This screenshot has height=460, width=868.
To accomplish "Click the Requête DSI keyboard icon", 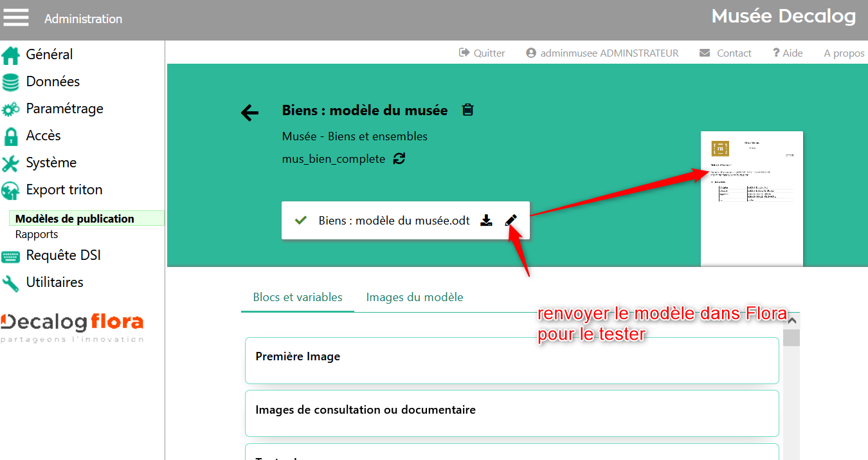I will pos(11,256).
